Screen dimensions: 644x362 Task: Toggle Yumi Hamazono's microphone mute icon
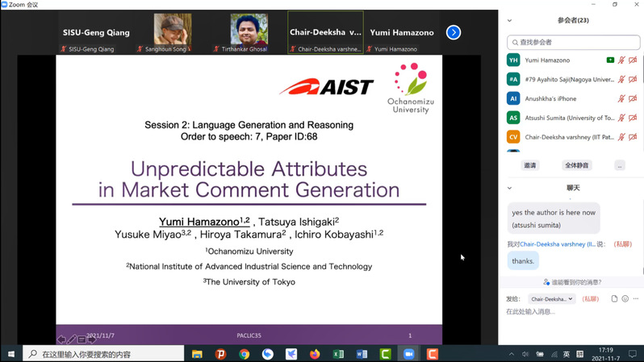[621, 60]
